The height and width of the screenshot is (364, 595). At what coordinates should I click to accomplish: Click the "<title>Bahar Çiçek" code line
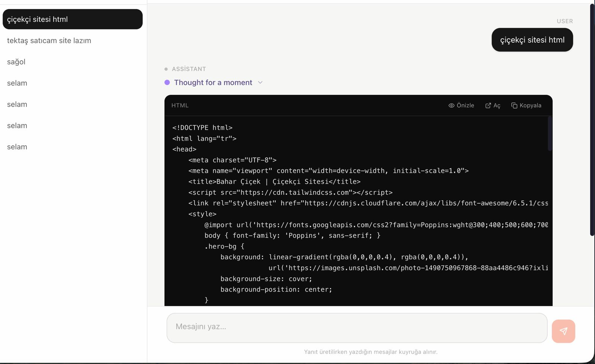(x=274, y=182)
